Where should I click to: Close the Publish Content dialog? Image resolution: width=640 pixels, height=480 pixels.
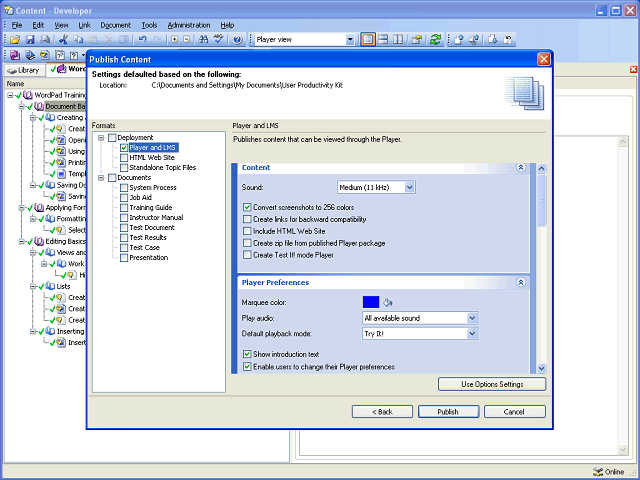coord(544,59)
